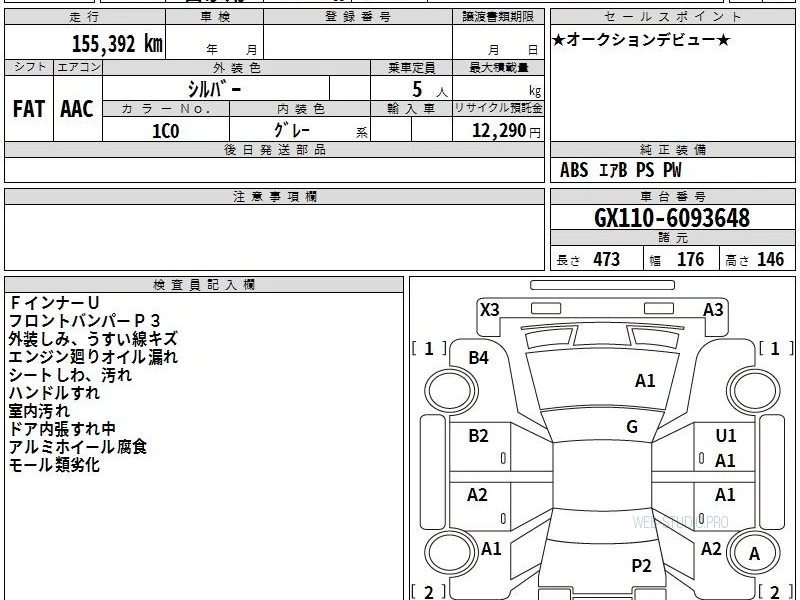
Task: Click the note シートしわ、汚れ
Action: pyautogui.click(x=70, y=375)
